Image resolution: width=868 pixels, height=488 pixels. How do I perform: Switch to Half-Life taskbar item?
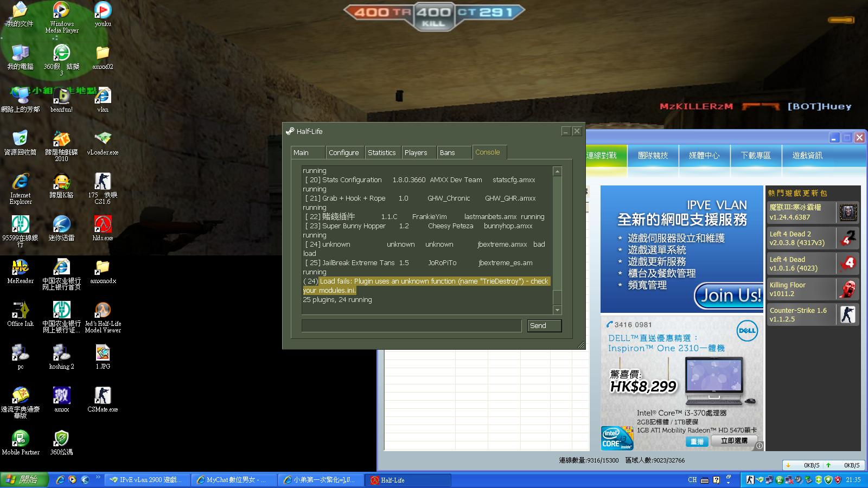click(409, 480)
